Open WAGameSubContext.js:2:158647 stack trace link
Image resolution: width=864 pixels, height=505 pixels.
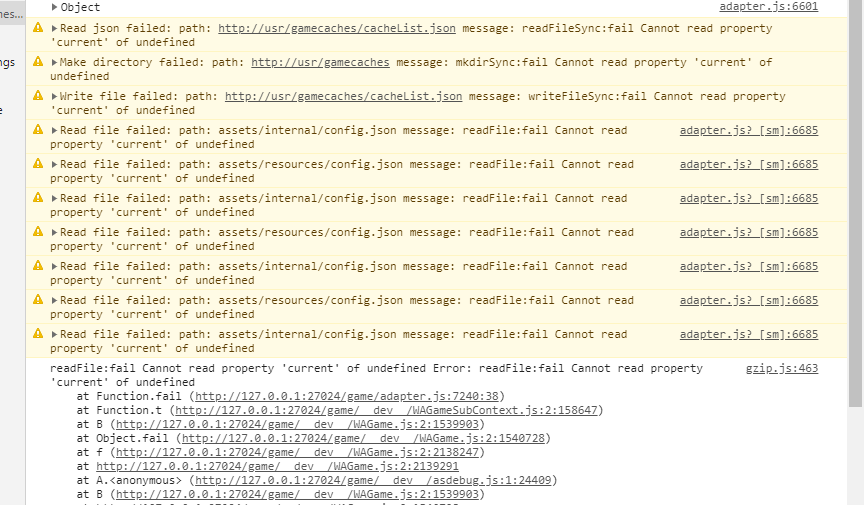[388, 410]
